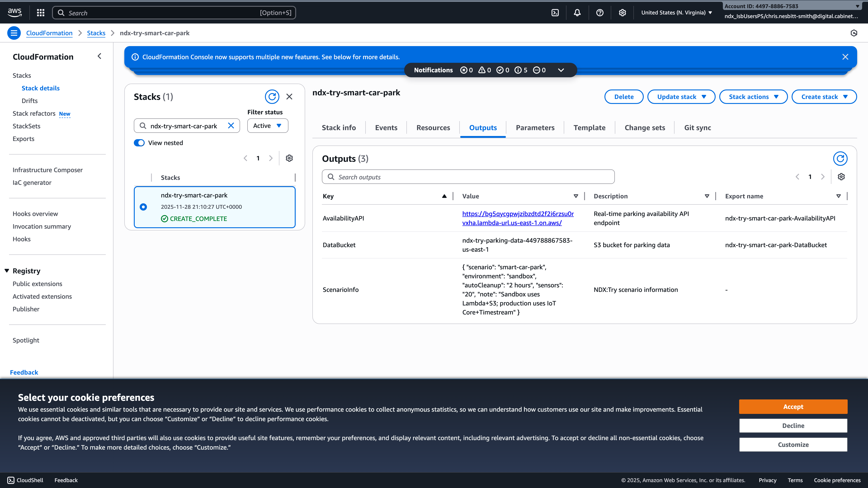Viewport: 868px width, 488px height.
Task: Switch to the Parameters tab
Action: (x=535, y=128)
